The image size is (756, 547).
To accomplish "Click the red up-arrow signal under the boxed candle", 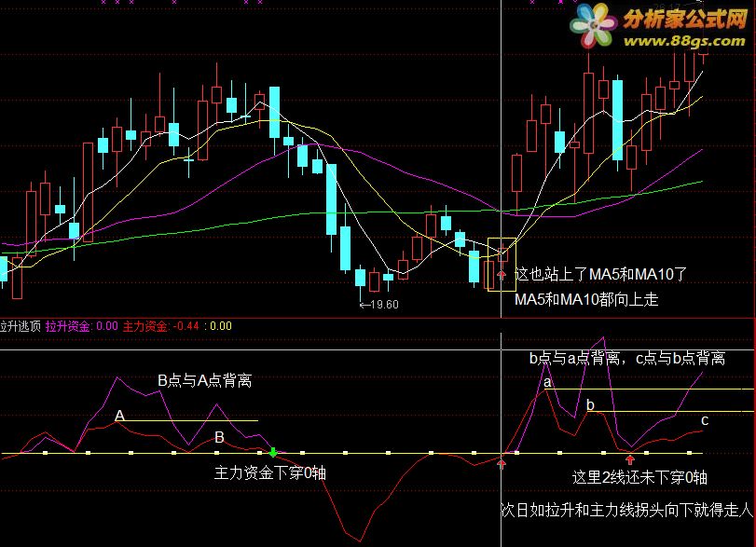I will 502,275.
